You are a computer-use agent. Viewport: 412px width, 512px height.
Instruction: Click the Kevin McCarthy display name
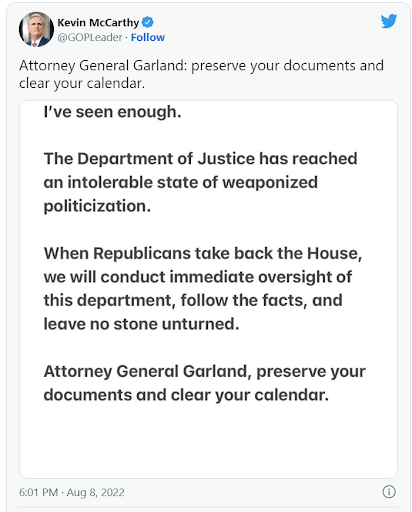tap(98, 23)
